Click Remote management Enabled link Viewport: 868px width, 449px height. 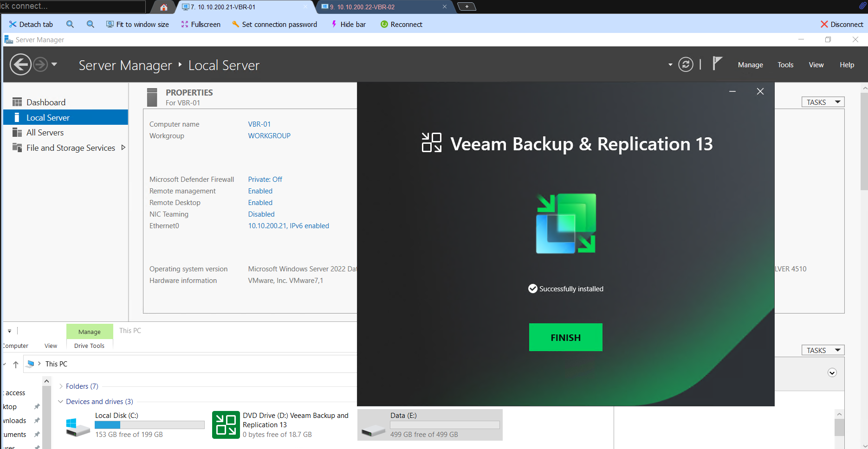point(260,191)
